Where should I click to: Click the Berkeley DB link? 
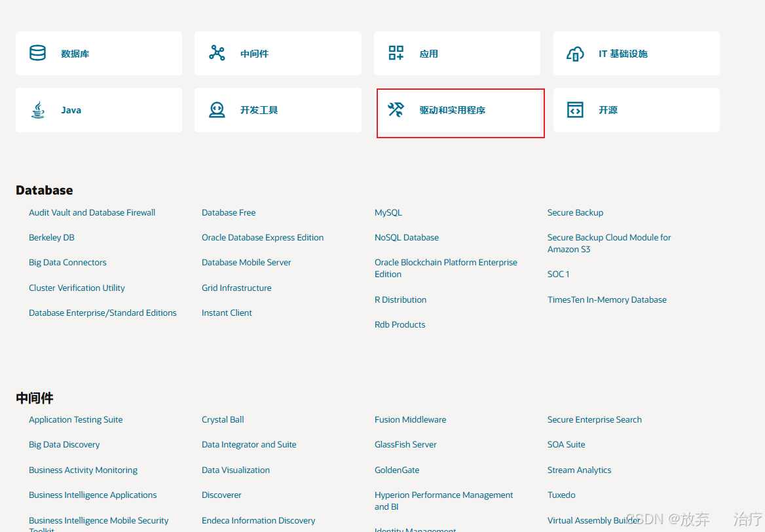[x=51, y=237]
